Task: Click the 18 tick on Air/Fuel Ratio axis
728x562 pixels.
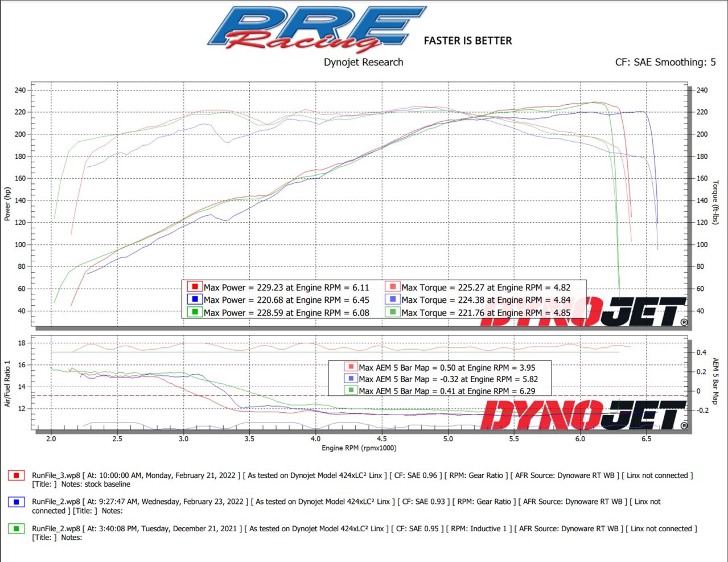Action: 22,343
